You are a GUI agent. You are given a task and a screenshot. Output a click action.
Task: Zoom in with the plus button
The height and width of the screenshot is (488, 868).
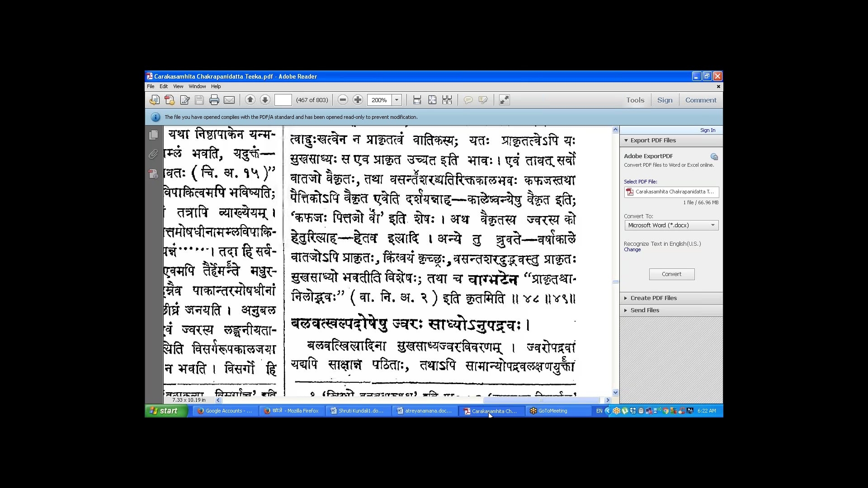coord(358,100)
